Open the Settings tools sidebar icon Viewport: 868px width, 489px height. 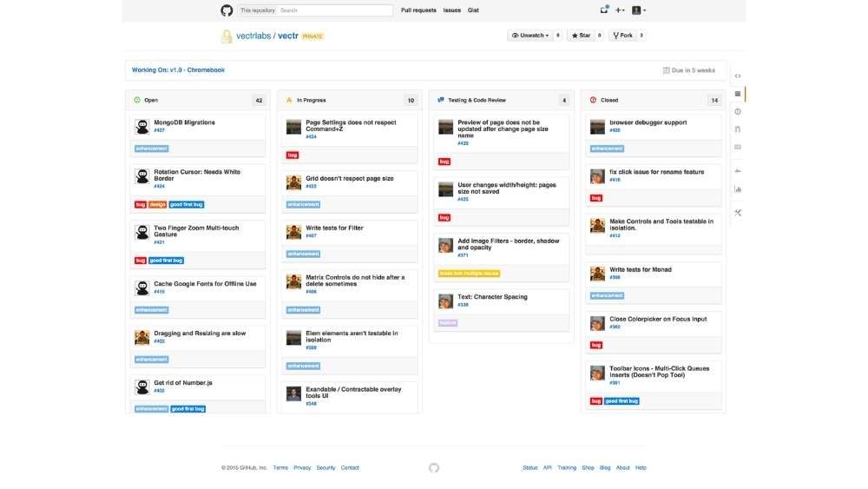[737, 213]
